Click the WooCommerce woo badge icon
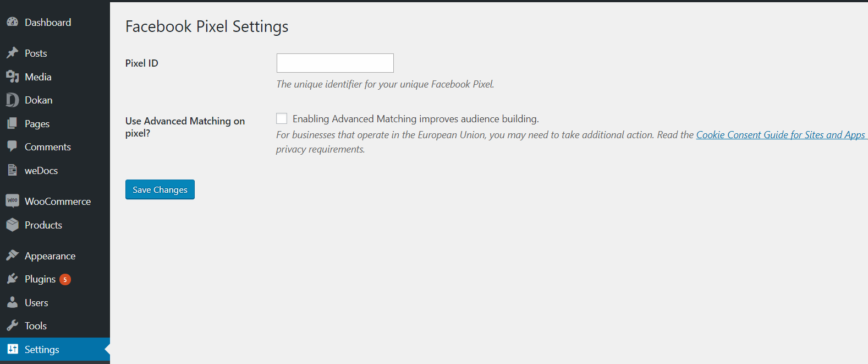The height and width of the screenshot is (364, 868). point(12,200)
